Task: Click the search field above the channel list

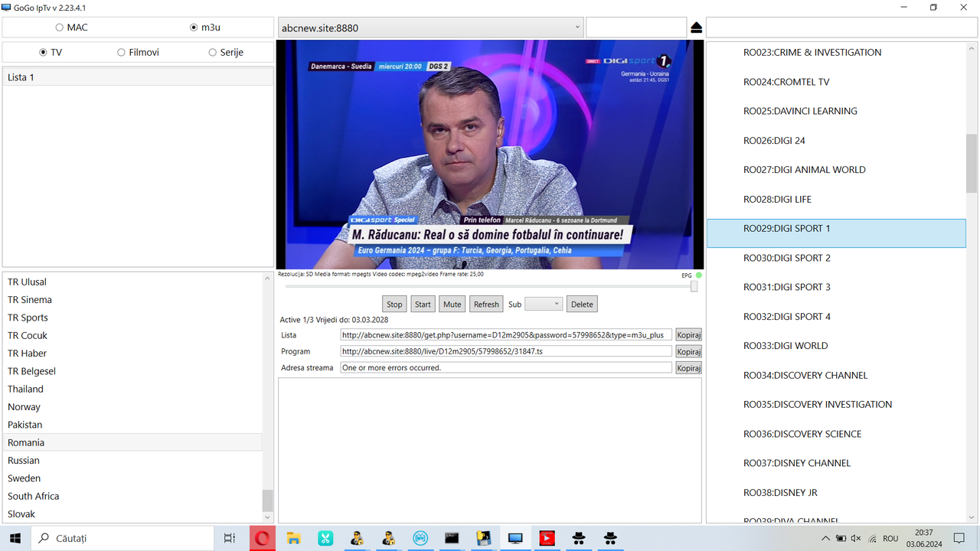Action: click(x=841, y=28)
